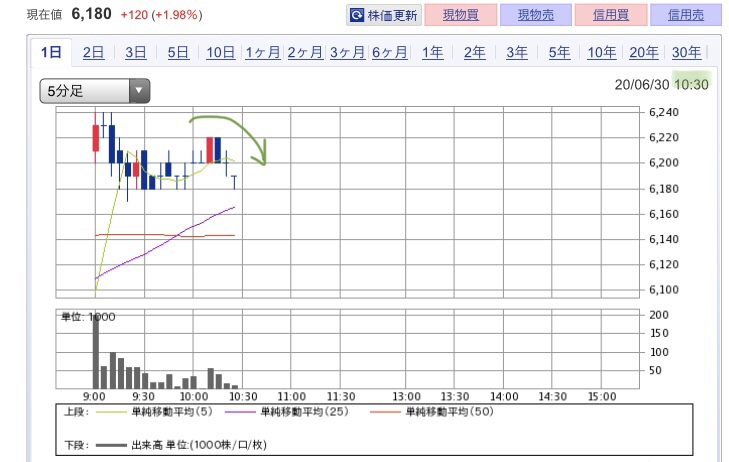The image size is (729, 462).
Task: Open the 5分足 interval dropdown
Action: click(x=95, y=91)
